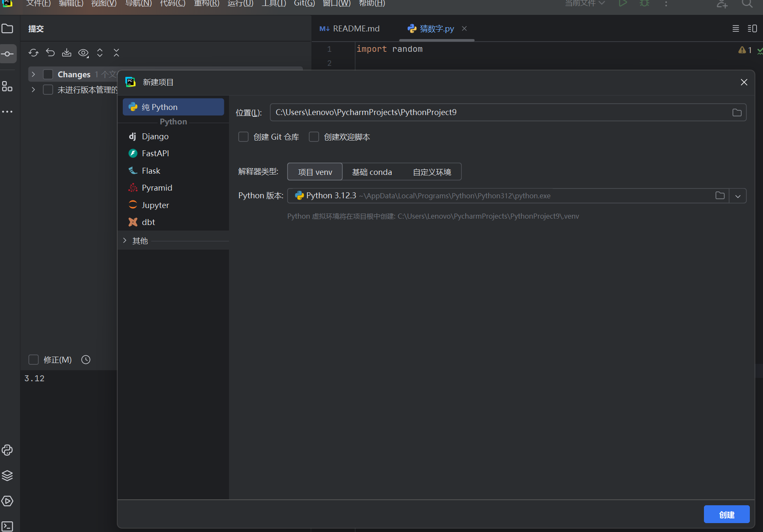The width and height of the screenshot is (763, 532).
Task: Open Search Everywhere magnifier
Action: click(x=747, y=4)
